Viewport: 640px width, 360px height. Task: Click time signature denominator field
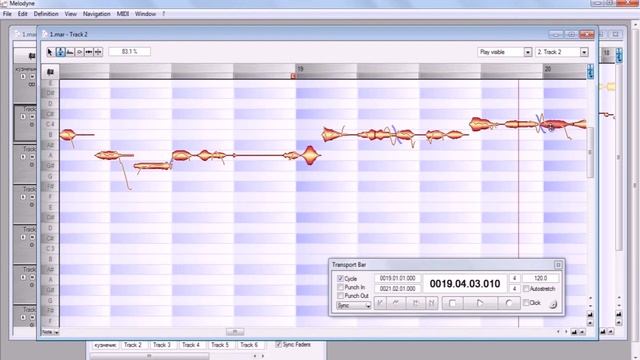click(514, 289)
